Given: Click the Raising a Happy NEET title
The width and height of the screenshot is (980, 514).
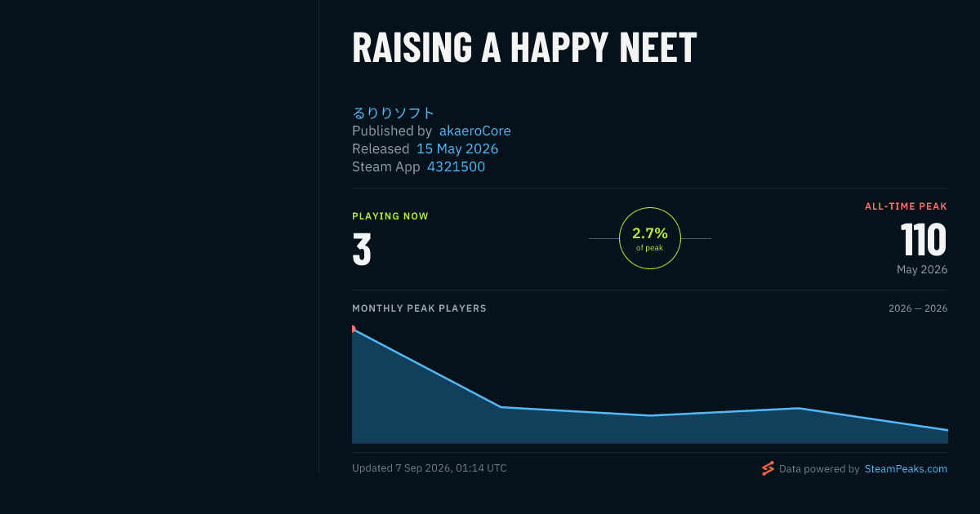Looking at the screenshot, I should 524,47.
